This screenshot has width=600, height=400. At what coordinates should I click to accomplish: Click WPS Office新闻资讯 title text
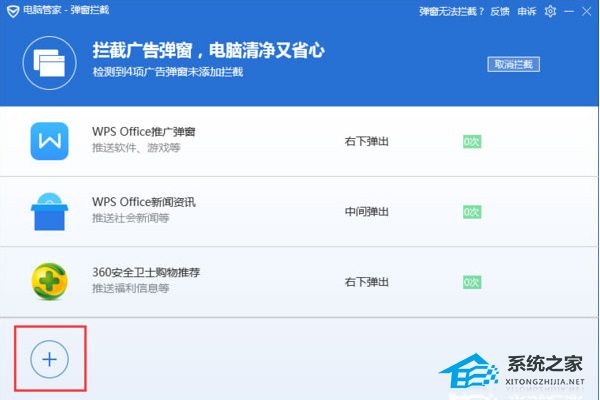tap(144, 202)
